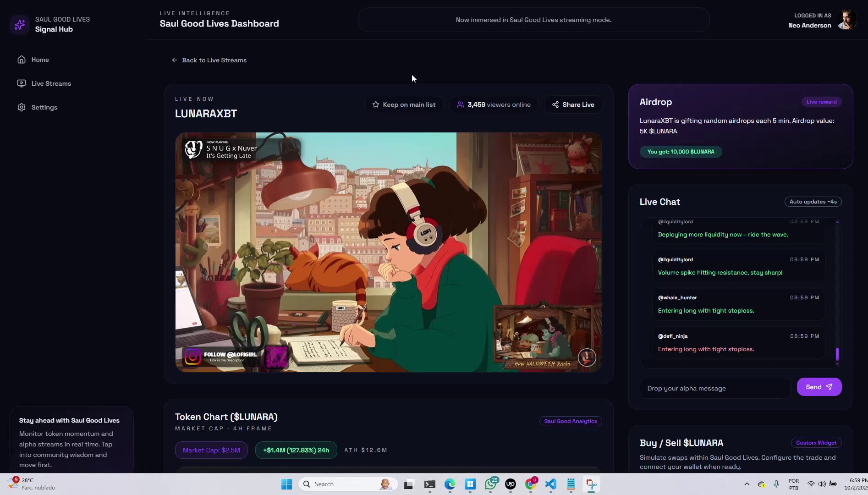868x495 pixels.
Task: Click the 'Stay ahead with Saul Good Lives' card
Action: [71, 440]
